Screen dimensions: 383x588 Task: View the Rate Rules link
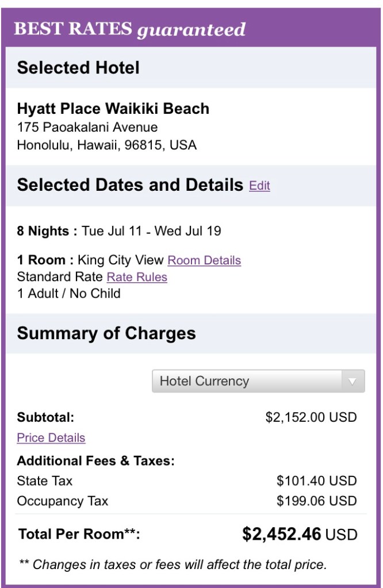pyautogui.click(x=137, y=277)
